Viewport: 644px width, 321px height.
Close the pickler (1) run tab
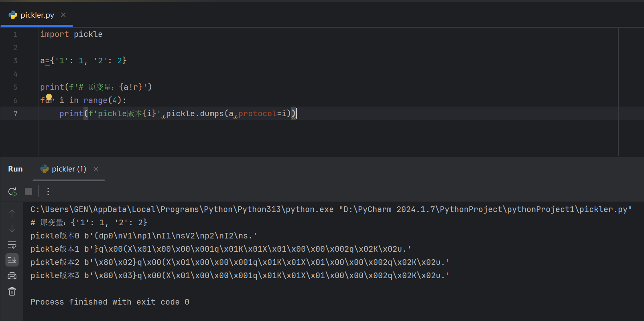(96, 169)
